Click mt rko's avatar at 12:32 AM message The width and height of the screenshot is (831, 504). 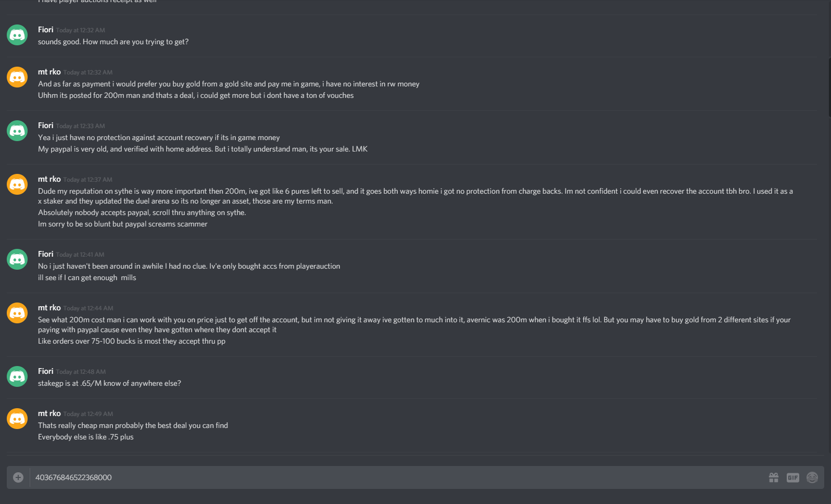(17, 77)
